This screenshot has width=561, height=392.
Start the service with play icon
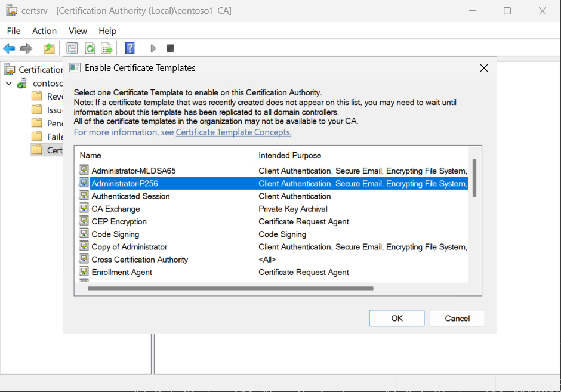coord(153,48)
